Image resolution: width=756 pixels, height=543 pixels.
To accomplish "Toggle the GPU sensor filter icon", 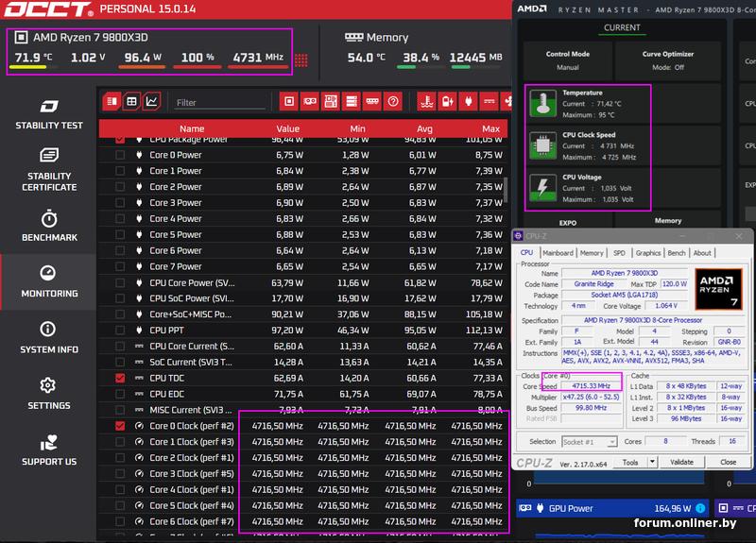I will [310, 102].
